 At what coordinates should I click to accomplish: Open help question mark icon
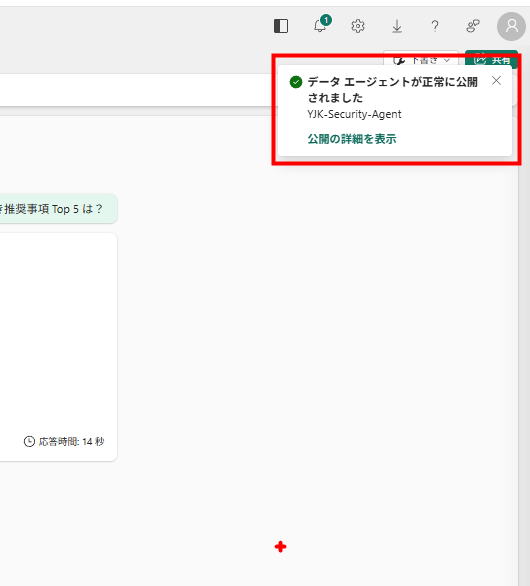[435, 26]
